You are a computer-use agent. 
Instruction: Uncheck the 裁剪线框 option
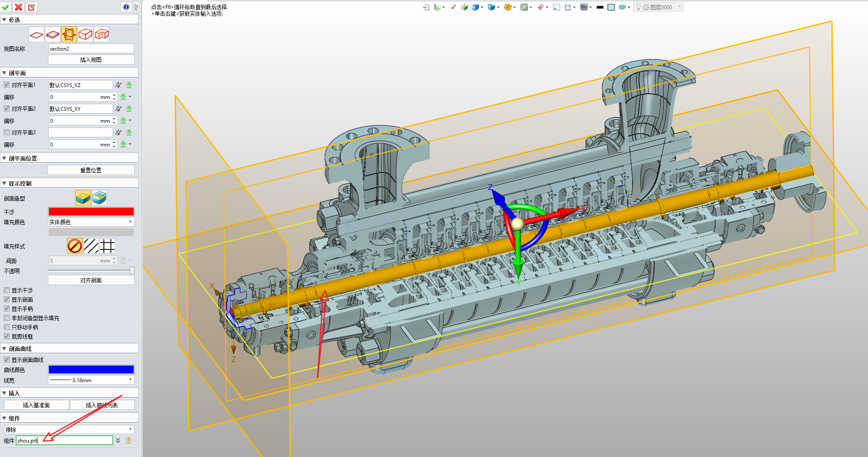coord(7,336)
